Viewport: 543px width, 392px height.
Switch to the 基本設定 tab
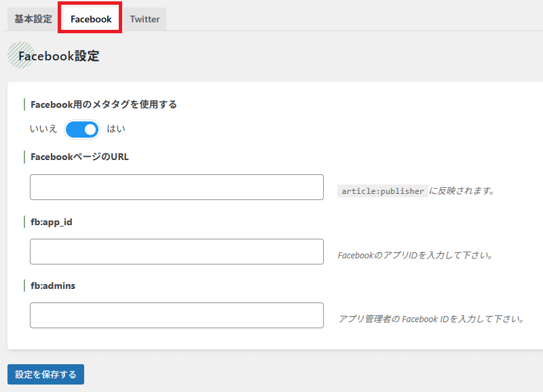33,19
